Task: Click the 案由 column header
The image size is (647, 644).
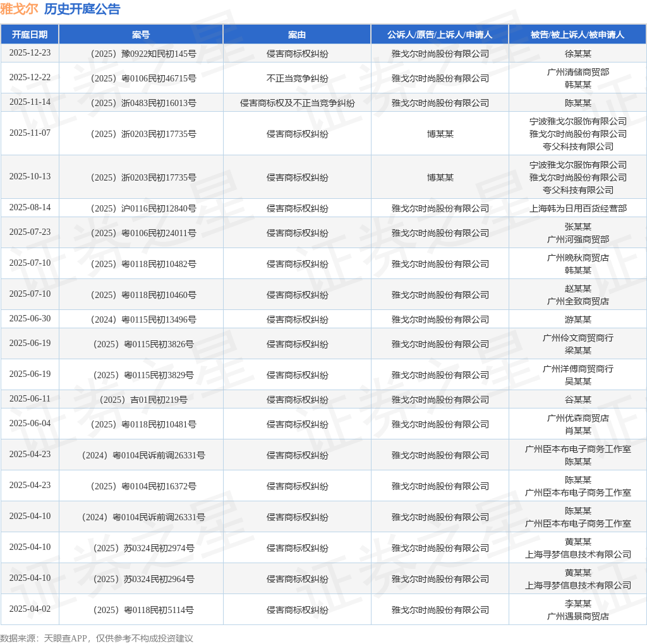Action: (x=297, y=35)
